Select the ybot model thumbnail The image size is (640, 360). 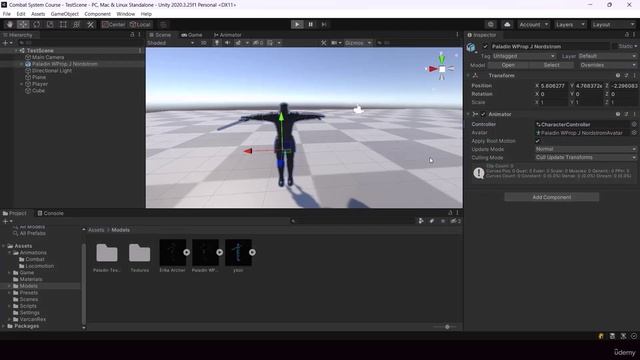(238, 253)
